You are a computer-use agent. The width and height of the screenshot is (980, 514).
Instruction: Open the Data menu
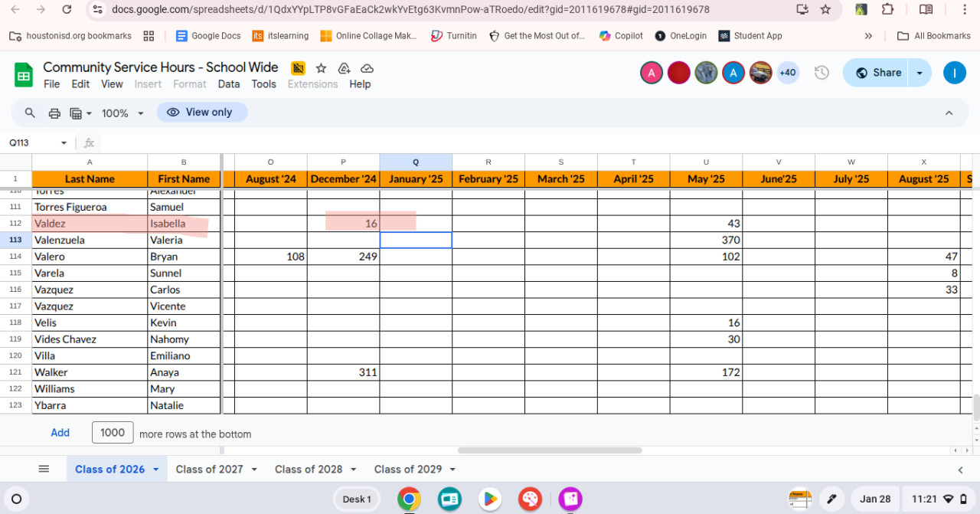point(228,84)
